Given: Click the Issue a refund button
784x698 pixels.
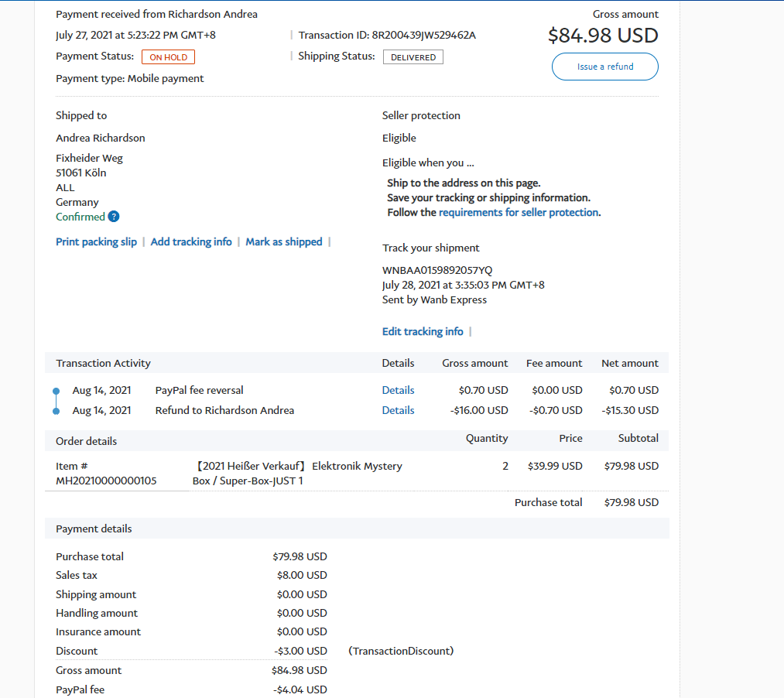Looking at the screenshot, I should 604,67.
